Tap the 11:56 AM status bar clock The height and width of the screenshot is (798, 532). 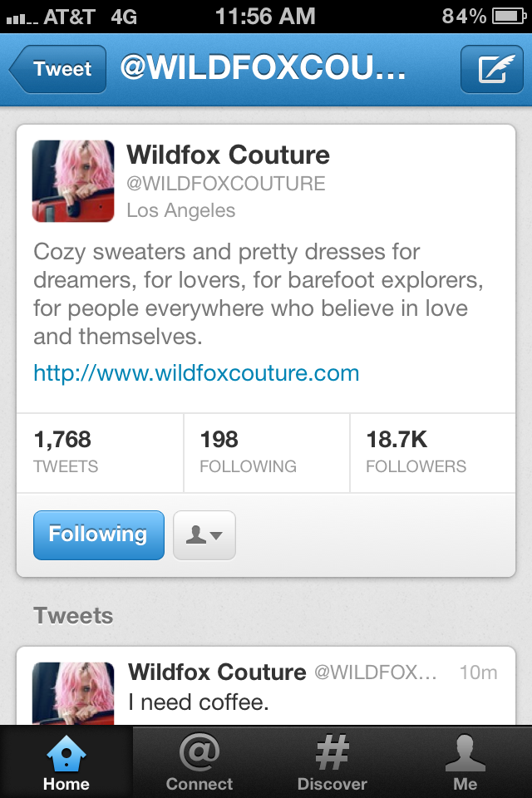point(265,17)
